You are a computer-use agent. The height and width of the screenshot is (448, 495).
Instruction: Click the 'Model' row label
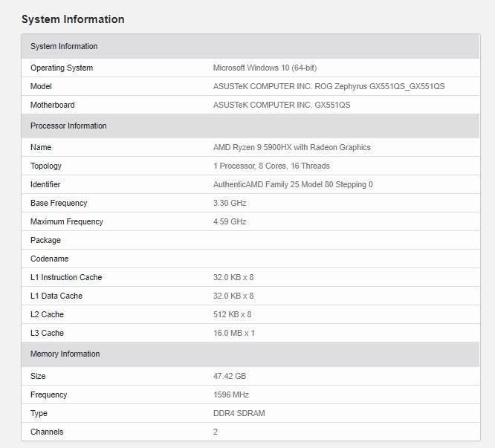click(x=41, y=86)
